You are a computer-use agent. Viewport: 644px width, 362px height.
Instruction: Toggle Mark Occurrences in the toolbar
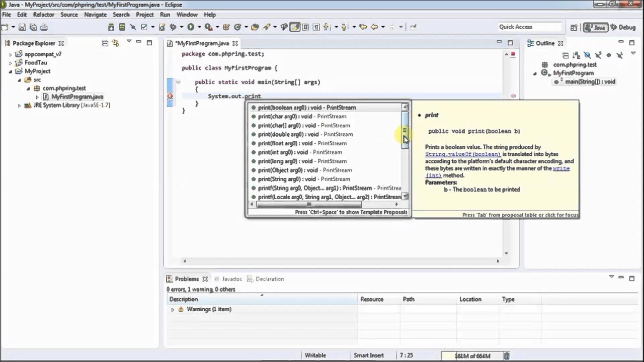tap(295, 27)
